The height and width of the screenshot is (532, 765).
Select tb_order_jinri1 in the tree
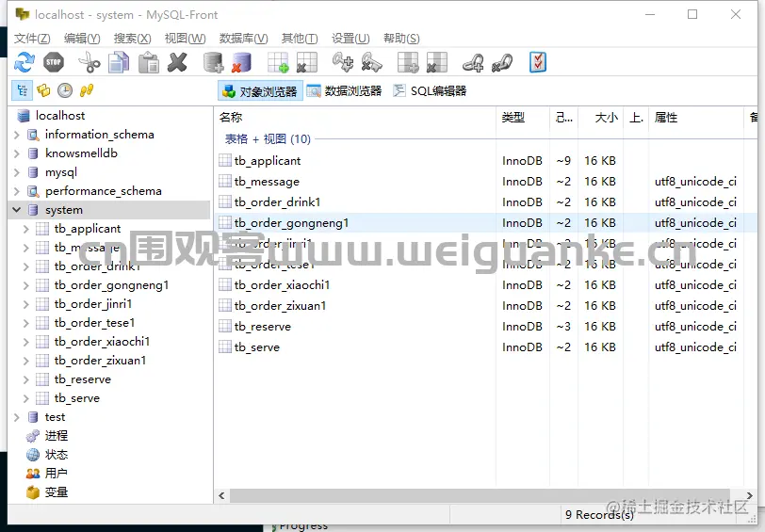click(93, 304)
